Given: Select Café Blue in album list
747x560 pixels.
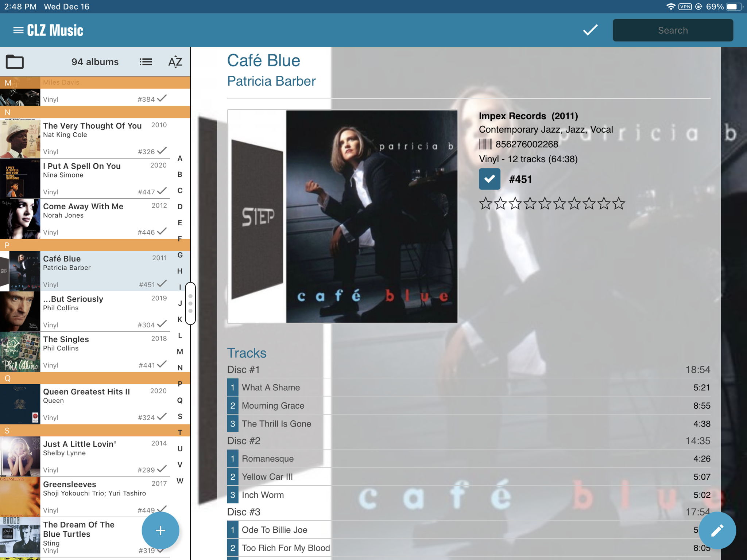Looking at the screenshot, I should point(86,271).
